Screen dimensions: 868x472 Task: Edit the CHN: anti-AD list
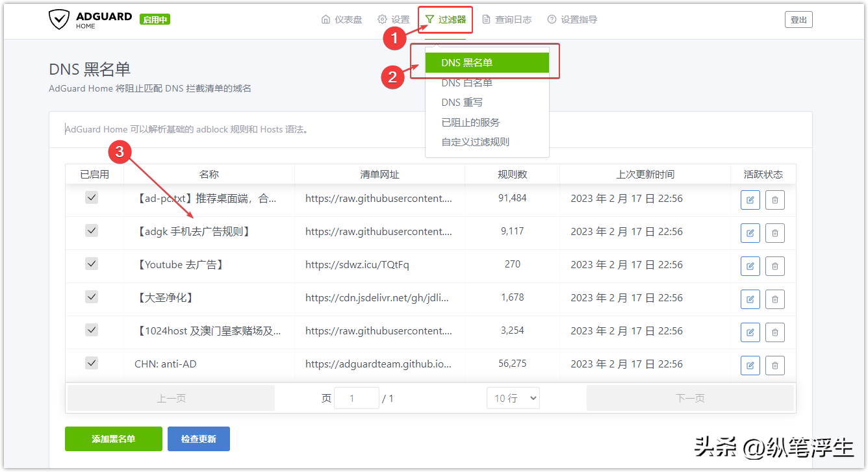tap(750, 366)
